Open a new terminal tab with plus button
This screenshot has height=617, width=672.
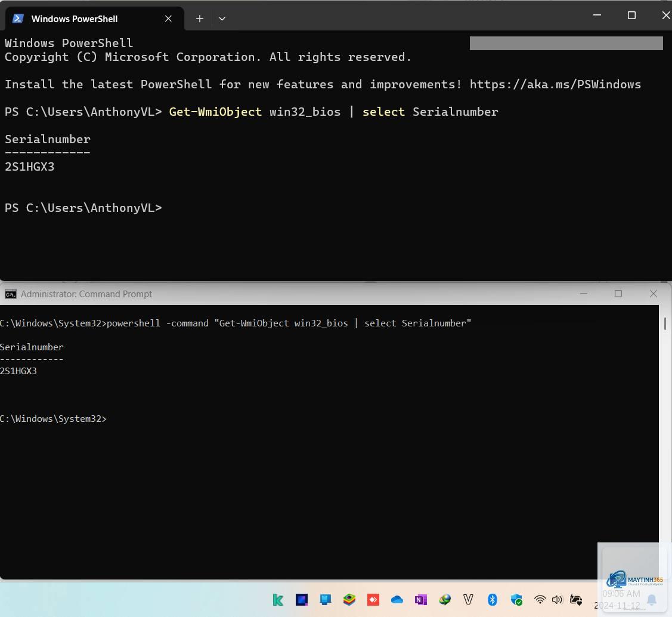199,18
